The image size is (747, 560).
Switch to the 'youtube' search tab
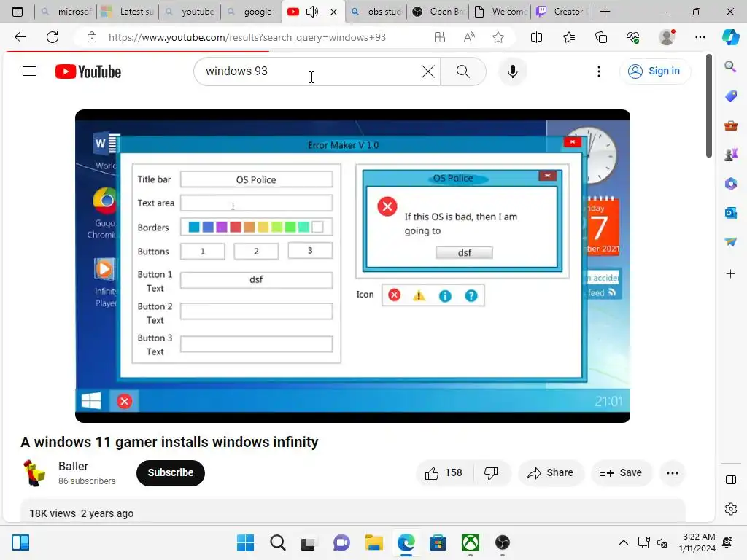190,12
